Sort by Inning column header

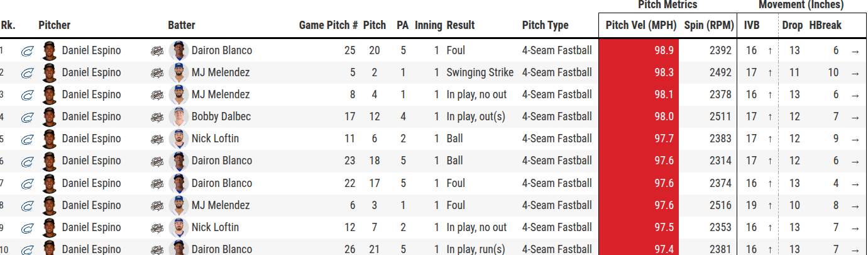click(x=428, y=25)
